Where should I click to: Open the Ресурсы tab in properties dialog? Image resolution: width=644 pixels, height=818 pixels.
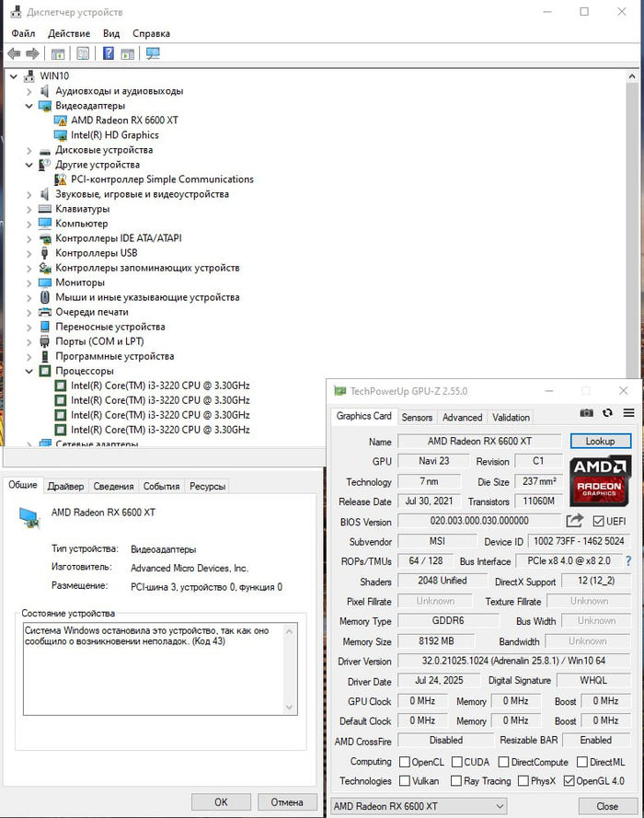coord(208,486)
